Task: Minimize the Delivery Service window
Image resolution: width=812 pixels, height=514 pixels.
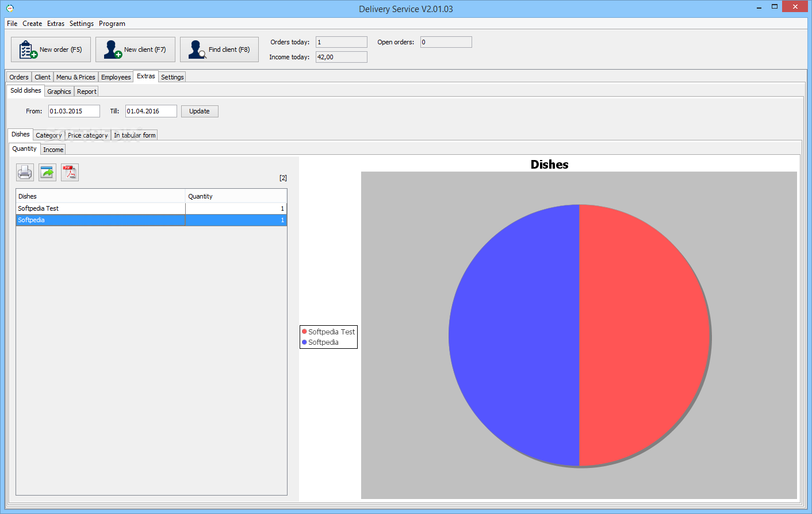Action: (759, 7)
